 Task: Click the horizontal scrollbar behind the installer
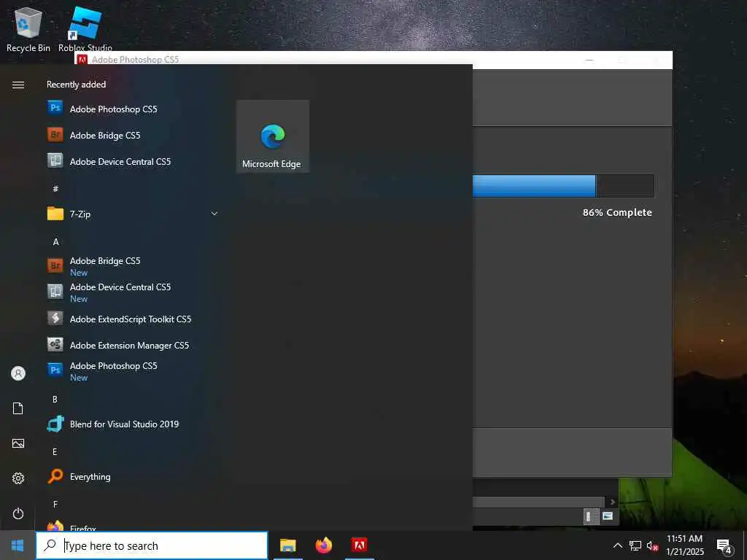point(538,502)
